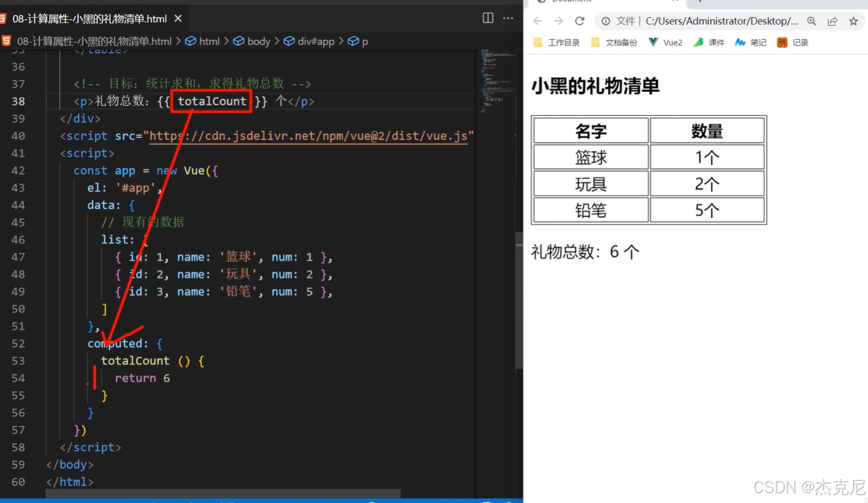Click the file name breadcrumb segment
The width and height of the screenshot is (868, 503).
87,41
